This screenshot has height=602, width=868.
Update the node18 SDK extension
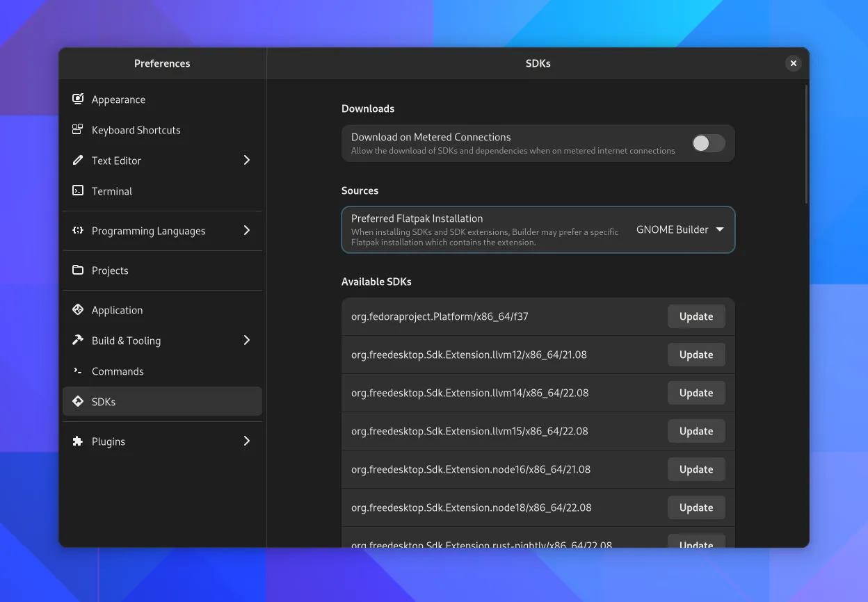[696, 508]
